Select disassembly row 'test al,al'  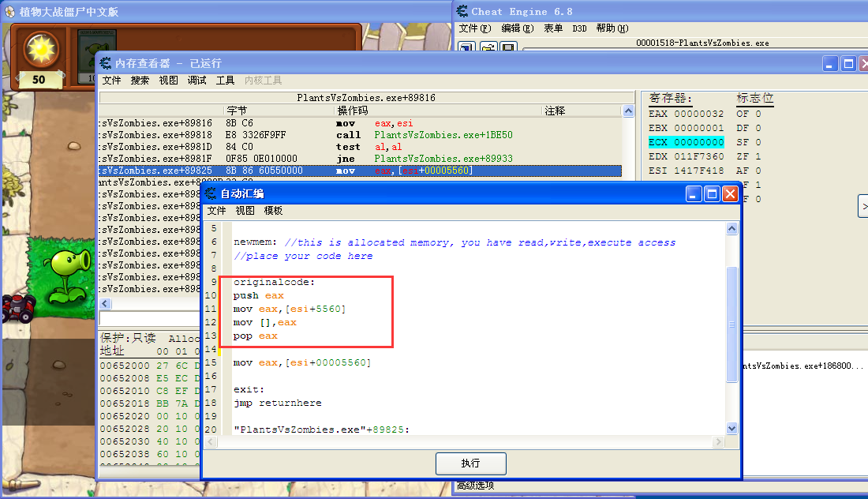point(360,147)
